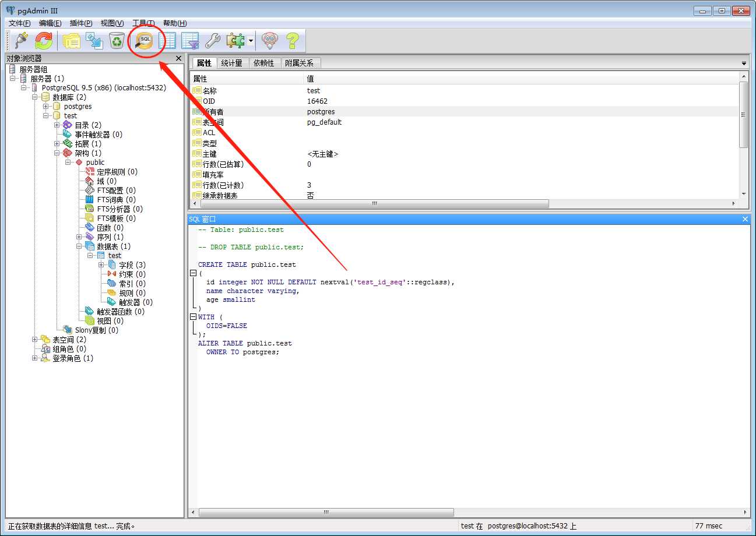Open the filtered data view icon
Image resolution: width=756 pixels, height=536 pixels.
point(190,40)
